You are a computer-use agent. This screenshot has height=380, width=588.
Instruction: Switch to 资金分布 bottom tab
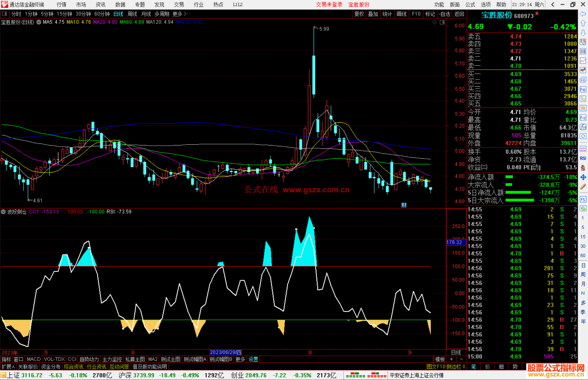[x=51, y=367]
